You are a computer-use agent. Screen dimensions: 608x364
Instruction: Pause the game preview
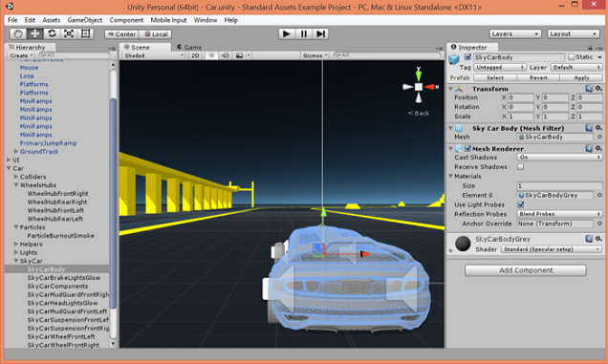(304, 34)
